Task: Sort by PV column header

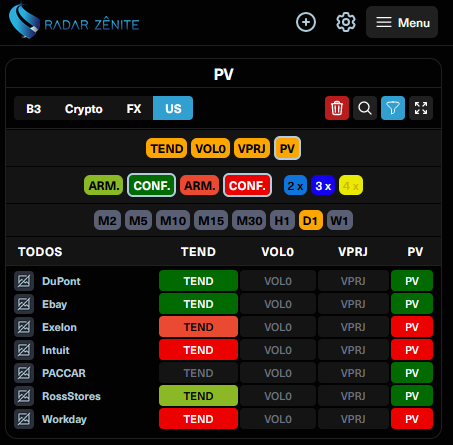Action: pos(415,252)
